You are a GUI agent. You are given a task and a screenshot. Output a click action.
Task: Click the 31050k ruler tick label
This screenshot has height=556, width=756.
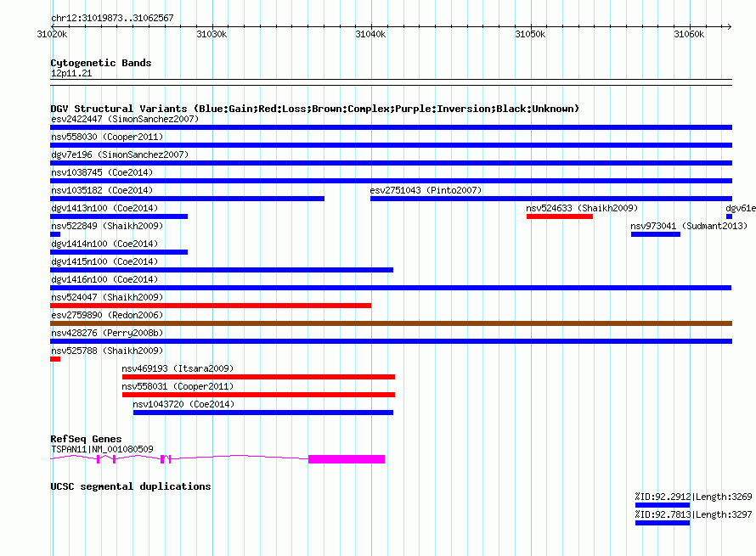[x=530, y=34]
